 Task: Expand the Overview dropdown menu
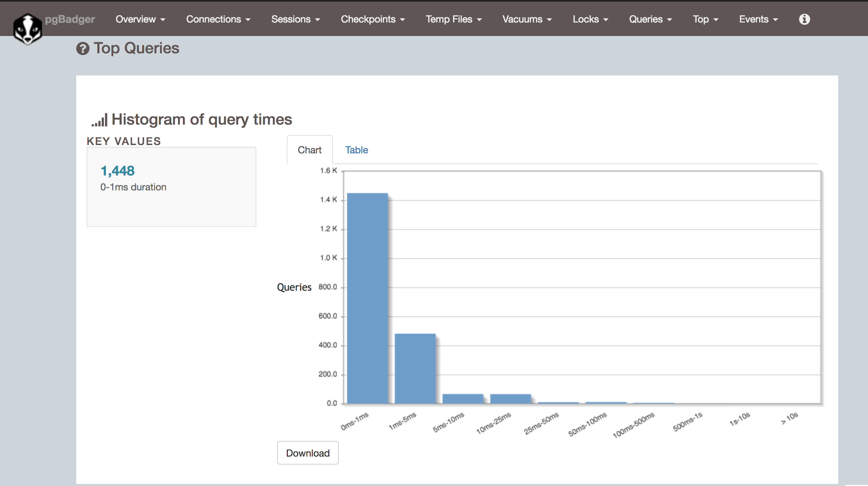pos(140,19)
